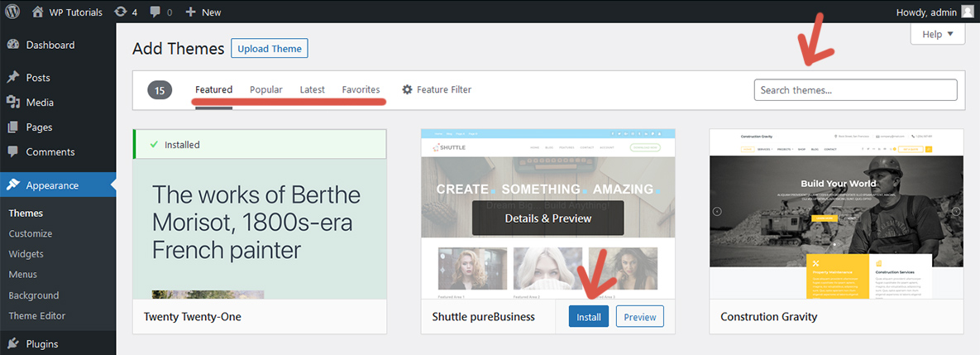Open the updates icon showing 4
Screen dimensions: 980x355
(122, 12)
